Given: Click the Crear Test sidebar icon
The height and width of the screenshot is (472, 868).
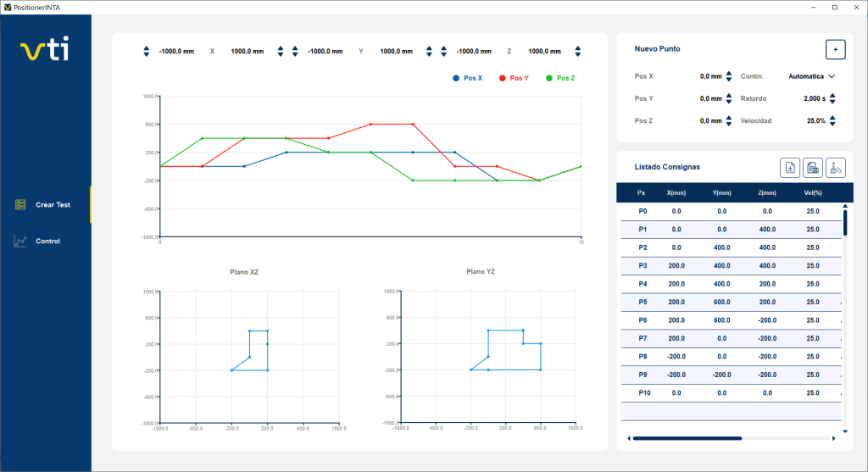Looking at the screenshot, I should (20, 205).
